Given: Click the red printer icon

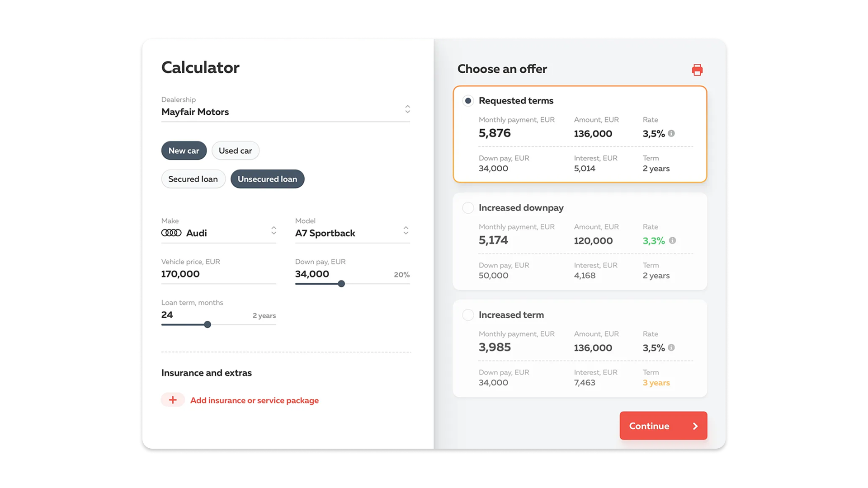Looking at the screenshot, I should (x=697, y=70).
